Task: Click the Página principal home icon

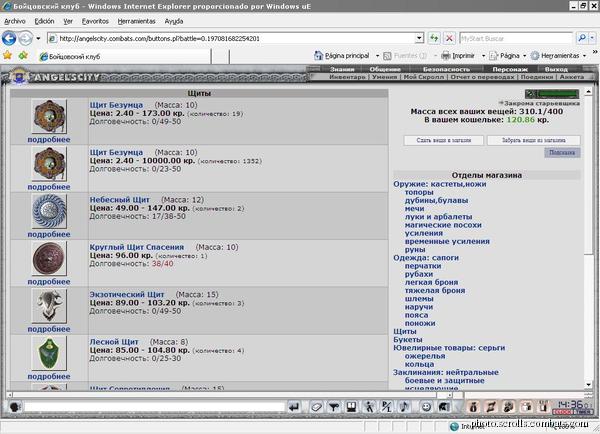Action: (318, 56)
